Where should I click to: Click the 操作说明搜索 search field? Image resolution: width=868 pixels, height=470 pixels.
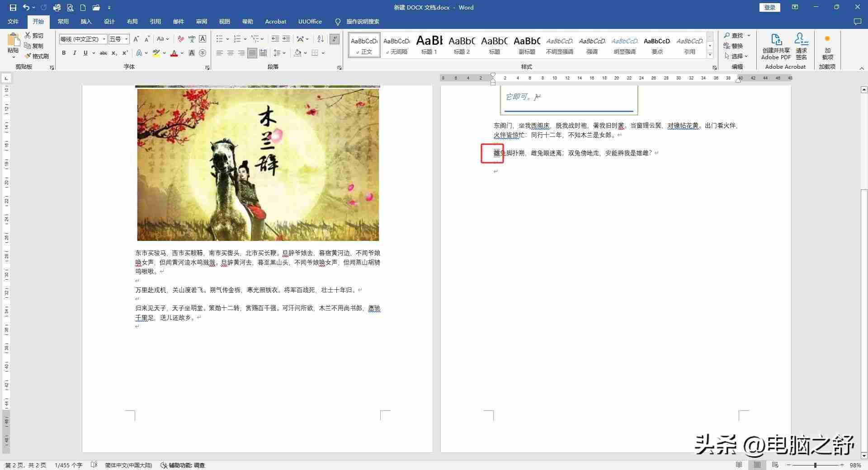pyautogui.click(x=363, y=22)
